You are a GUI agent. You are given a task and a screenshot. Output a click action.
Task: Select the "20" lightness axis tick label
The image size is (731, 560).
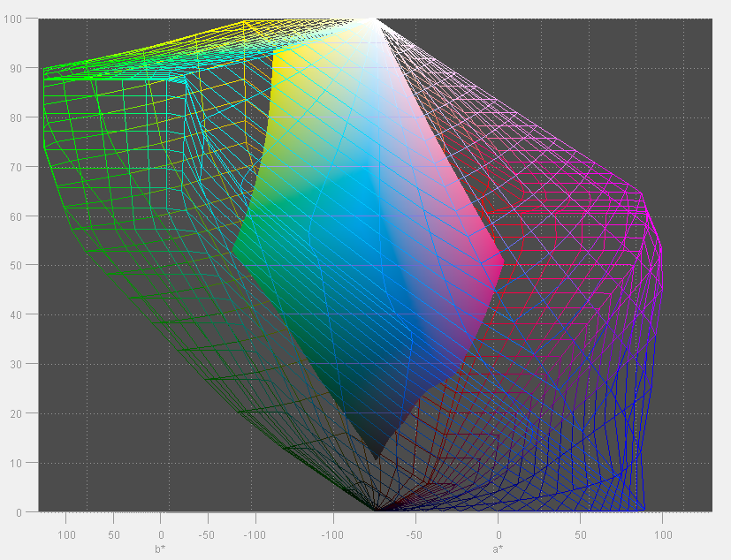16,413
